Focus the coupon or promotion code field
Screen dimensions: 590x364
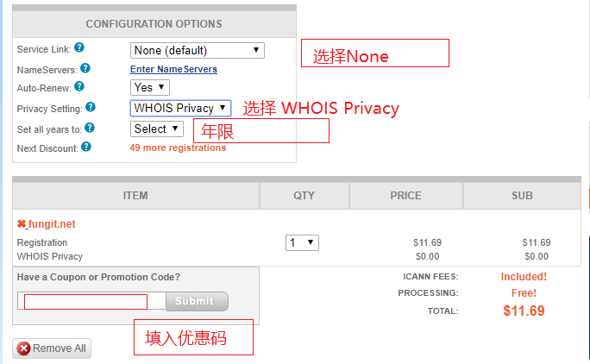(x=85, y=301)
